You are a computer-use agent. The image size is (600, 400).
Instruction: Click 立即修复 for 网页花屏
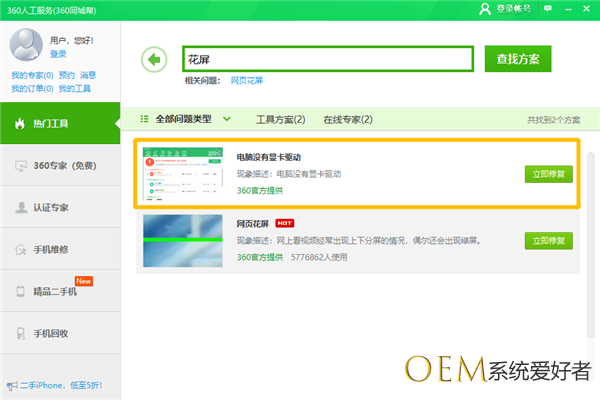coord(549,240)
